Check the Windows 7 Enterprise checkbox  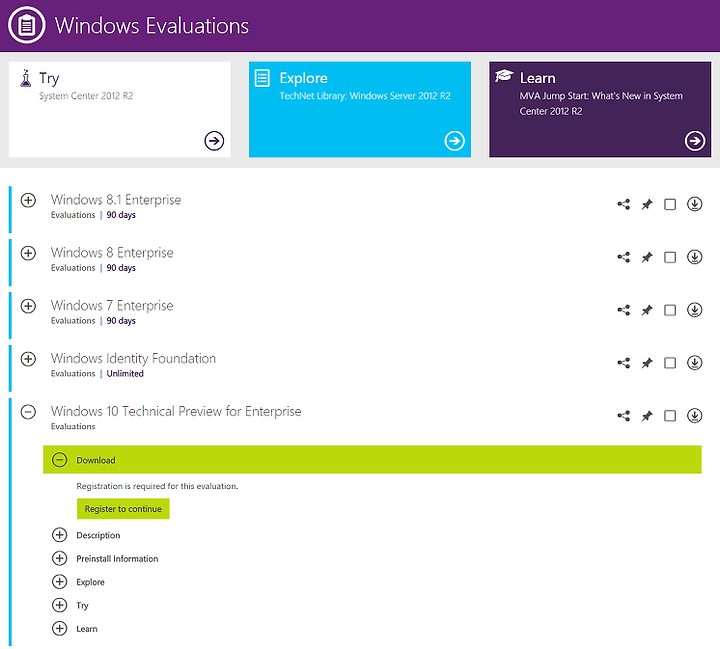(x=670, y=310)
